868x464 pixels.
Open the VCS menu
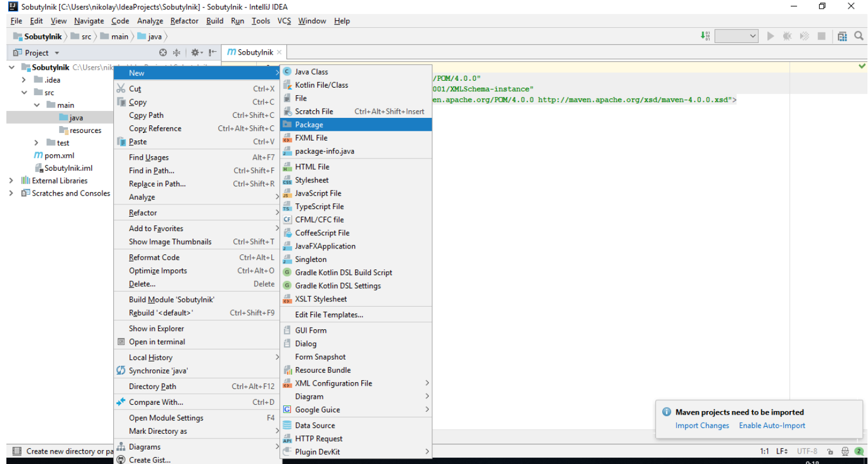tap(284, 21)
